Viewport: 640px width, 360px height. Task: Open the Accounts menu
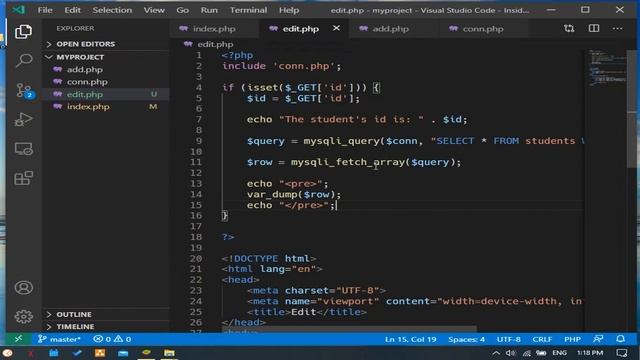23,288
